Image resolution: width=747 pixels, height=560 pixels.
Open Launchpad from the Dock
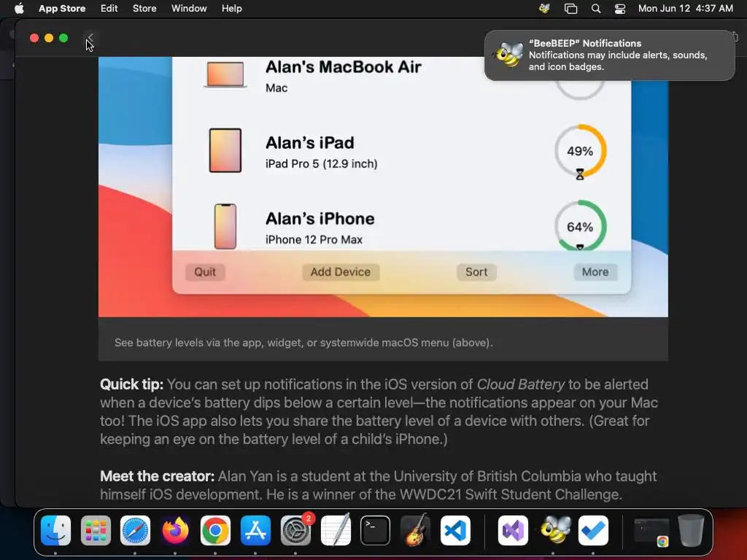pos(96,530)
